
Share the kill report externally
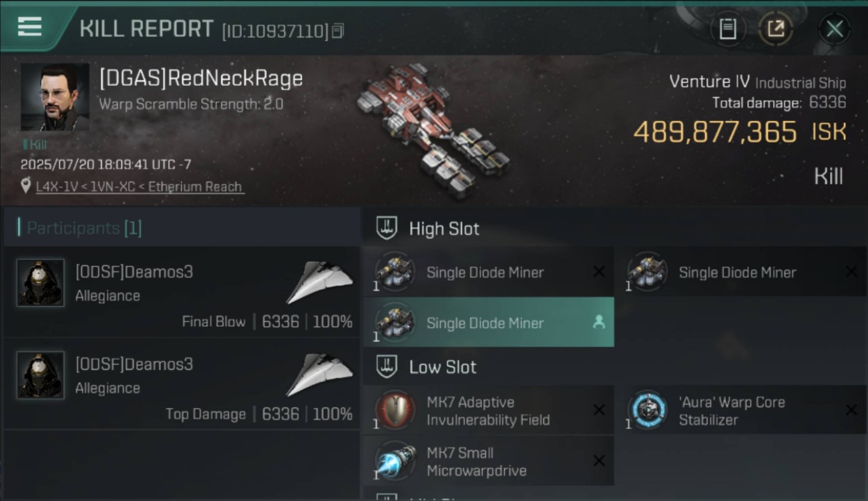[775, 29]
